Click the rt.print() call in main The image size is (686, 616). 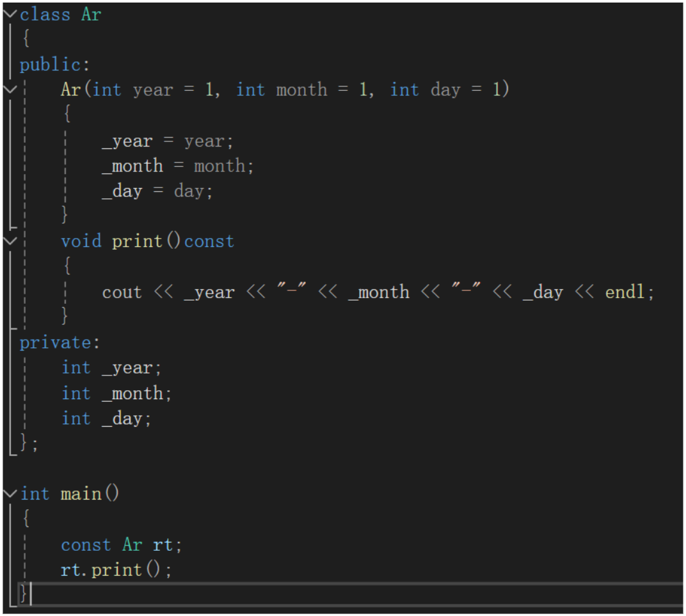click(x=115, y=569)
